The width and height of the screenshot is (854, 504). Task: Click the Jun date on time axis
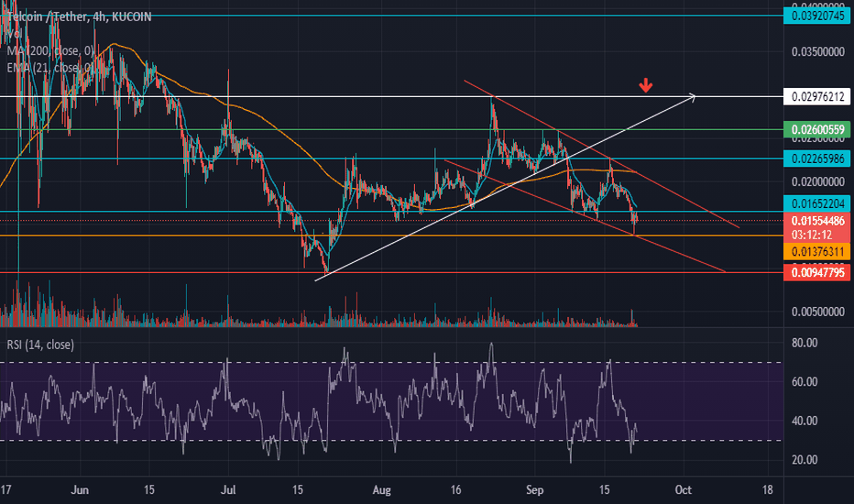[80, 490]
